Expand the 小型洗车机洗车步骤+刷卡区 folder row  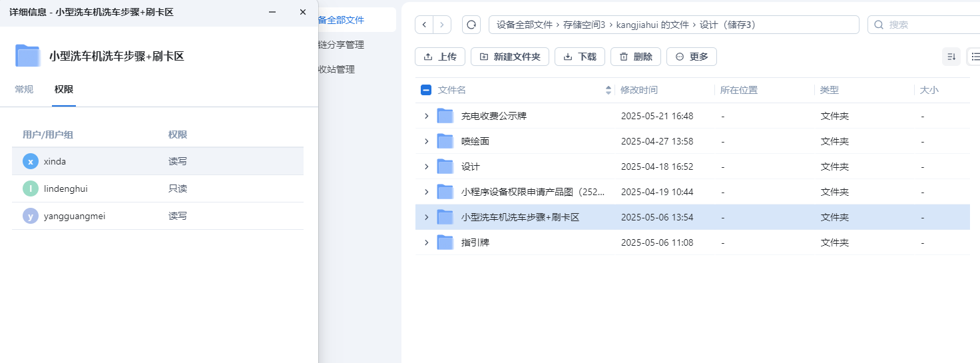[427, 217]
